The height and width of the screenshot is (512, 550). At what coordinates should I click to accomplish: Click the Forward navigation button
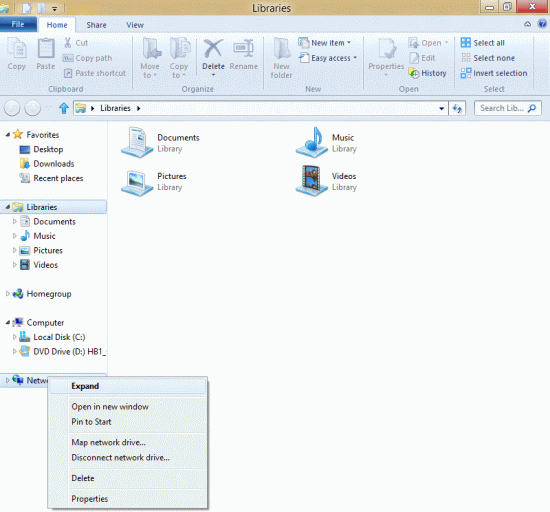click(32, 108)
